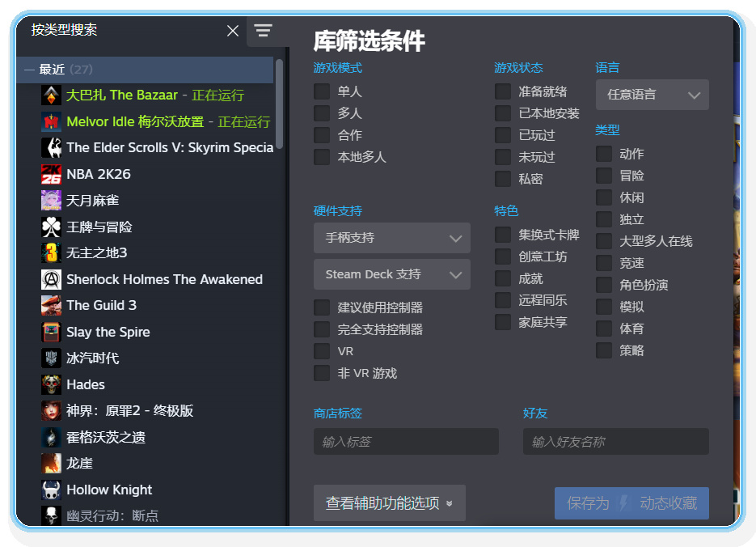
Task: Tick the 完全支持控制器 checkbox
Action: tap(322, 329)
